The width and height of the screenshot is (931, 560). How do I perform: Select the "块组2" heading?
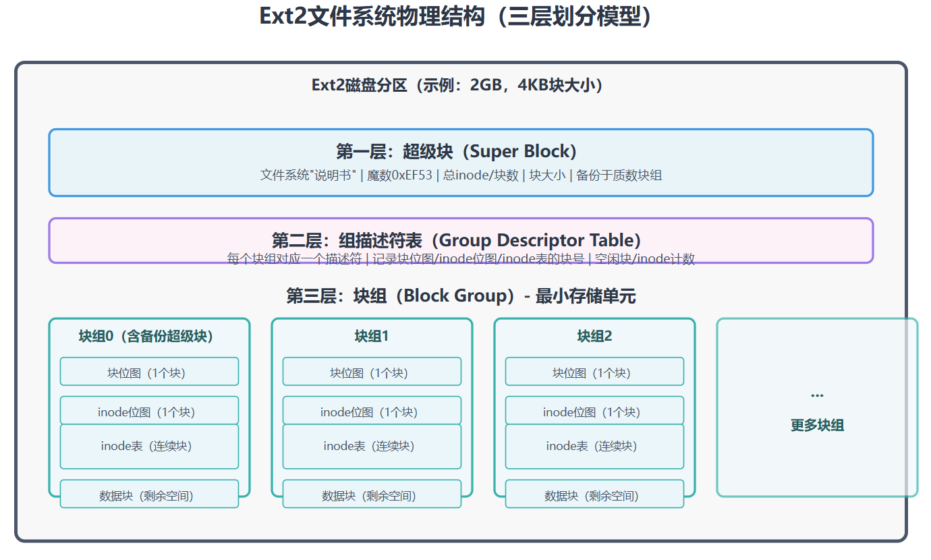pos(594,336)
